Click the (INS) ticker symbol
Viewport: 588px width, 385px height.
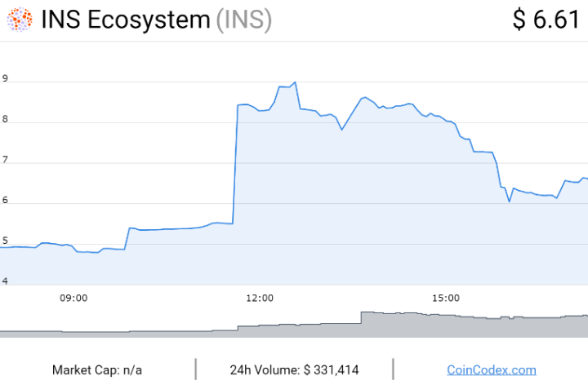point(243,20)
